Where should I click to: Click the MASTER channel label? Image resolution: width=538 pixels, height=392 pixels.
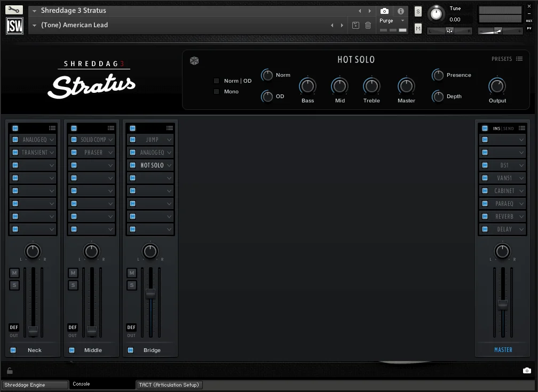click(x=503, y=350)
